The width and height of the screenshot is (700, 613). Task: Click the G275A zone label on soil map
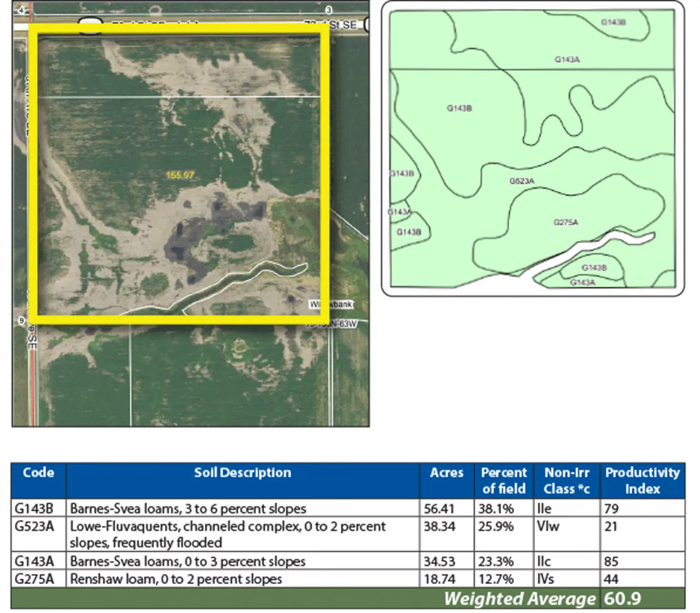565,222
